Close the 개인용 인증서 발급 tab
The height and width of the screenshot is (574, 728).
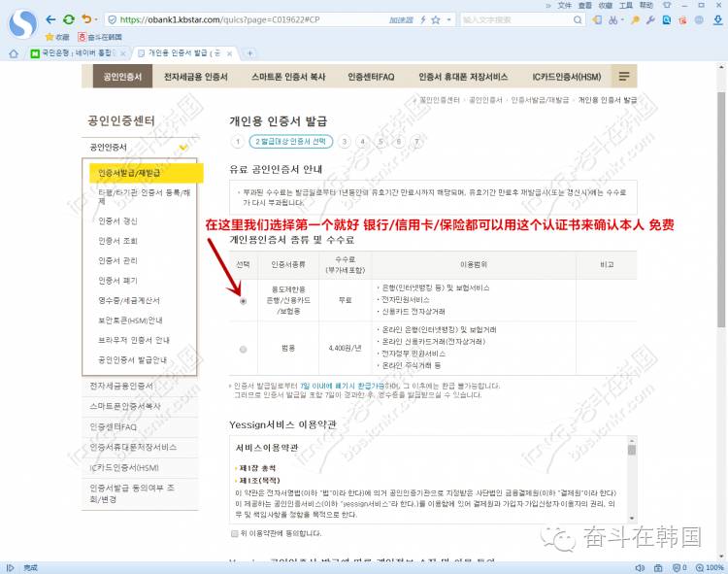pos(229,53)
